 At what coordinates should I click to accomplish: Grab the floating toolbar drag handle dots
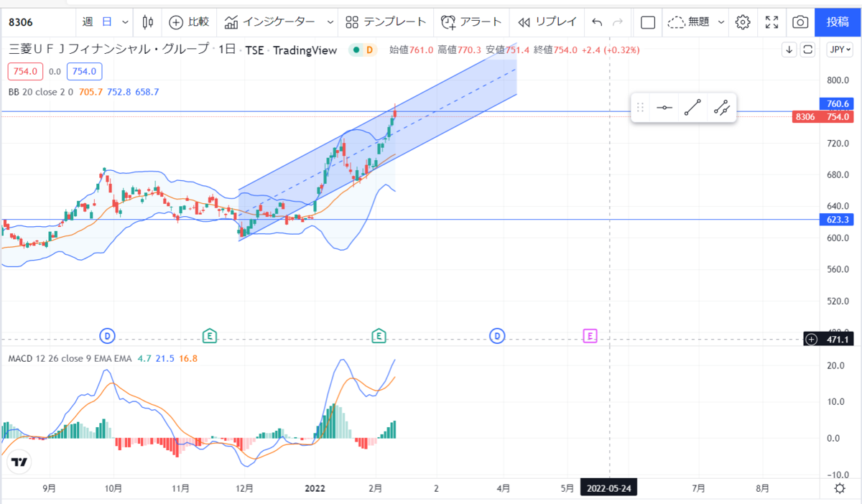click(640, 108)
